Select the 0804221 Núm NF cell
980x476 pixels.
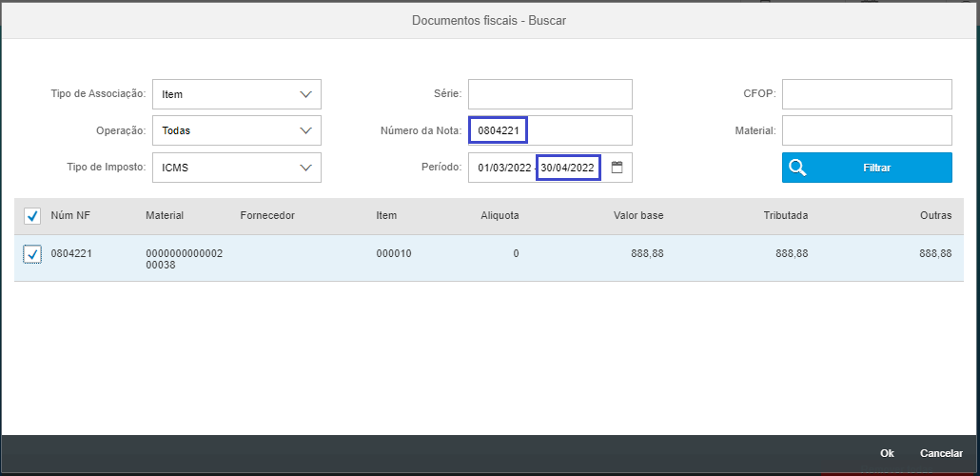71,253
